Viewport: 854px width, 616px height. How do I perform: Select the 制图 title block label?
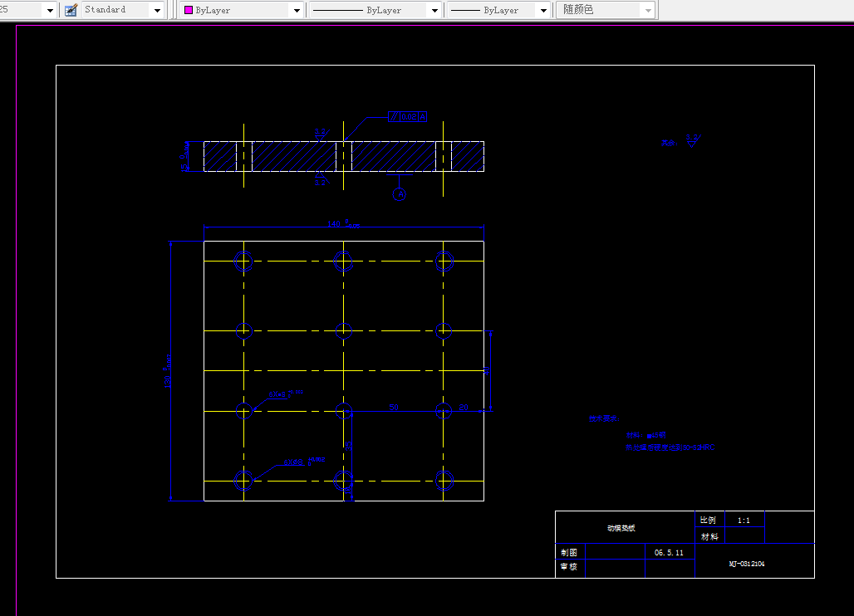click(569, 552)
